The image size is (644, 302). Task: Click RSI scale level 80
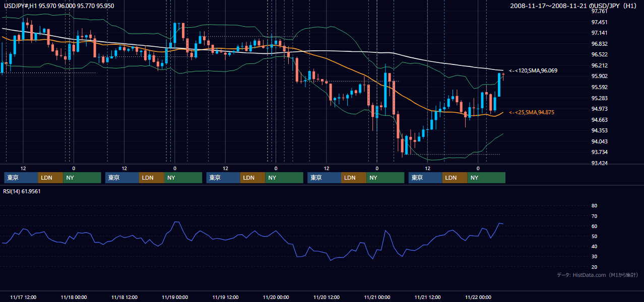point(594,206)
